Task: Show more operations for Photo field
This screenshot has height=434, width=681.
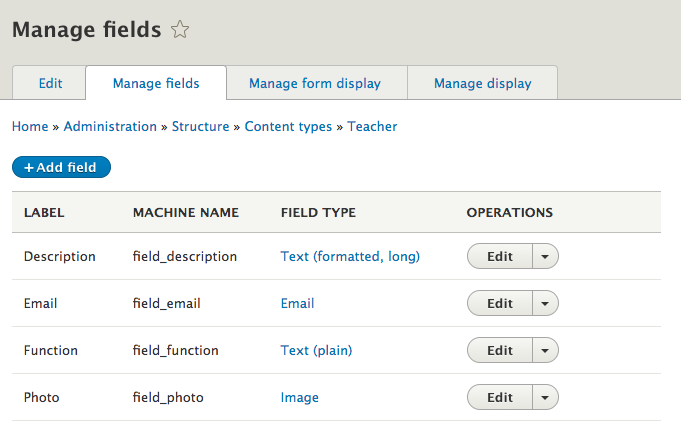Action: 545,398
